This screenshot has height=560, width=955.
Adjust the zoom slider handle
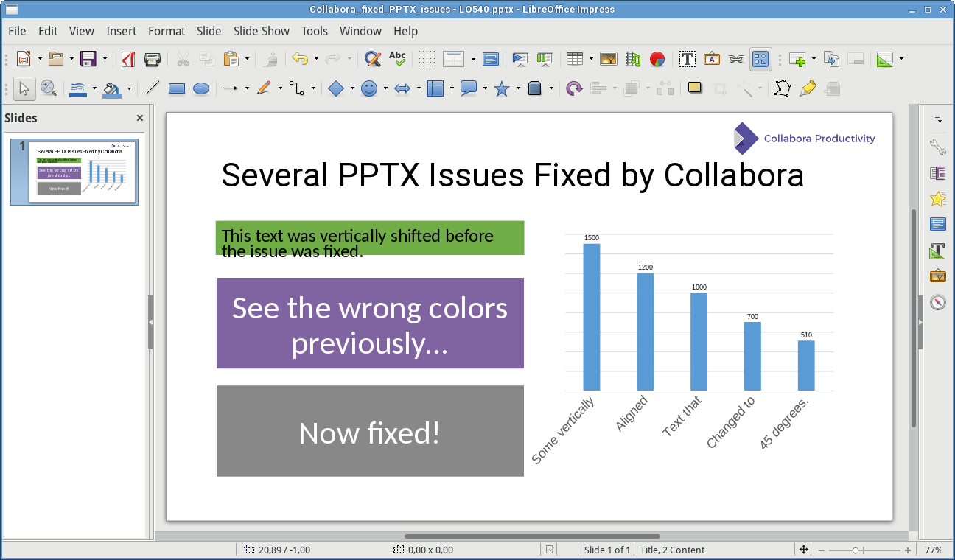click(x=856, y=550)
